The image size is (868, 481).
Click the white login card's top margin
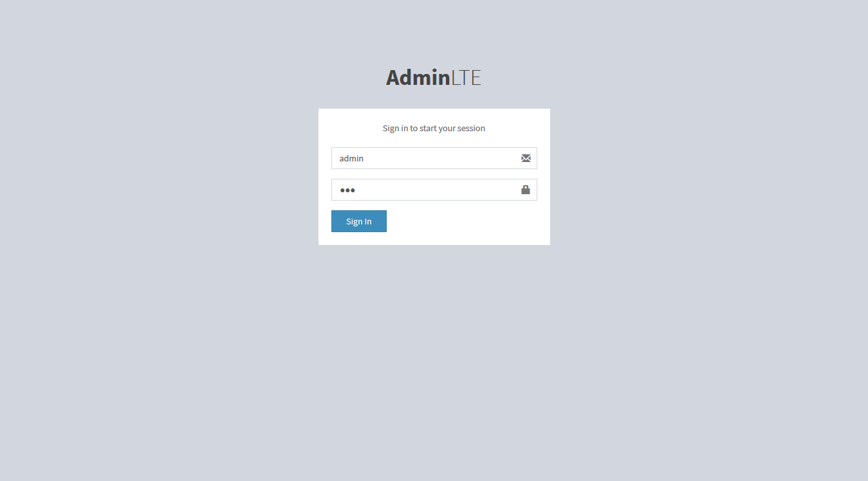(434, 115)
